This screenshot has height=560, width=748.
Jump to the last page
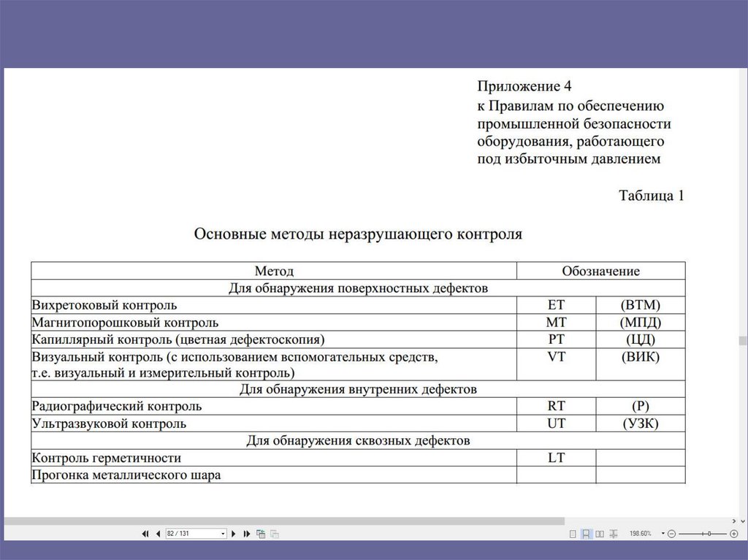246,534
